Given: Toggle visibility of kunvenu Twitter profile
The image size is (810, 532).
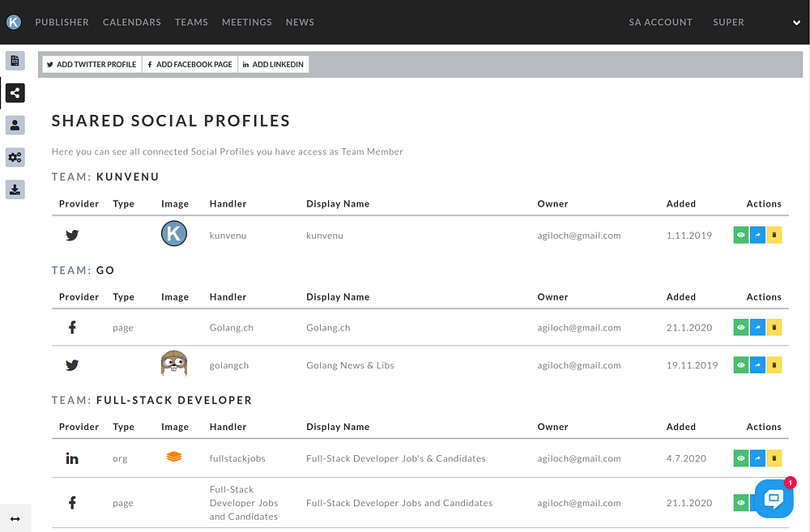Looking at the screenshot, I should (741, 236).
